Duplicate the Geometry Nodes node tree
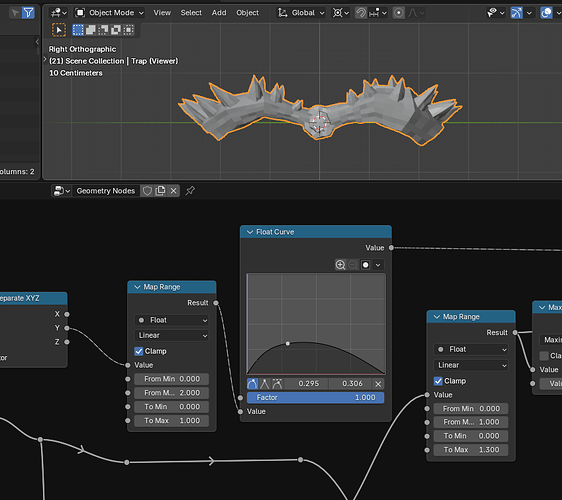The height and width of the screenshot is (500, 562). 160,191
